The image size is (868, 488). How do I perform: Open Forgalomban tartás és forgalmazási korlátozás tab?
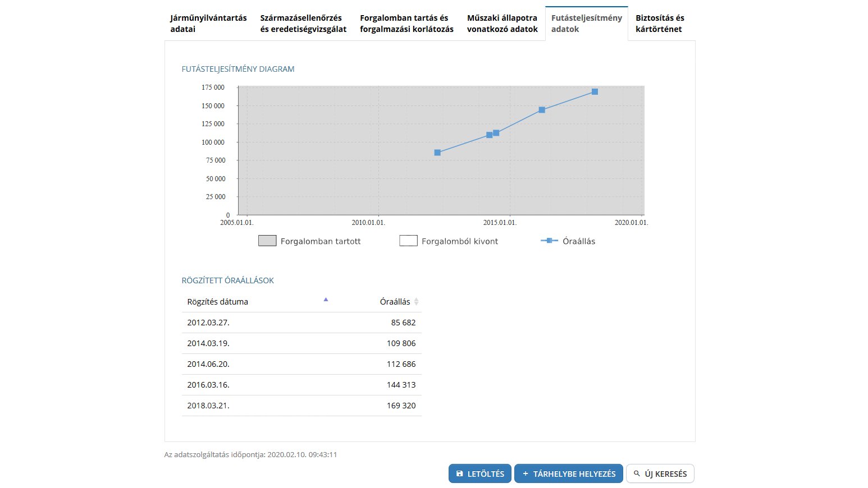pyautogui.click(x=406, y=24)
